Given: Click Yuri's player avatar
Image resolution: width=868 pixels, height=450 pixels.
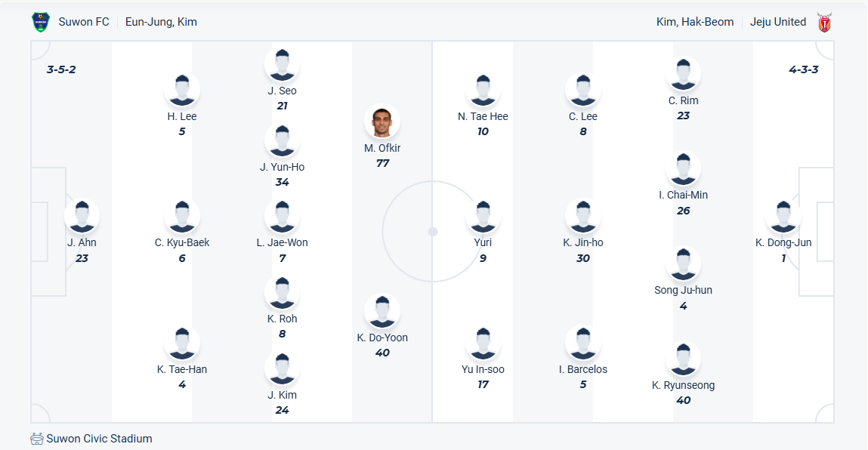Looking at the screenshot, I should [x=483, y=217].
